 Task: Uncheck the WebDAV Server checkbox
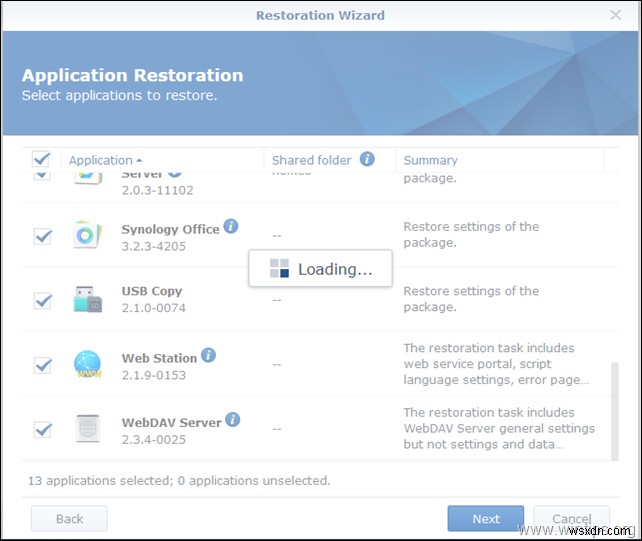(x=43, y=430)
